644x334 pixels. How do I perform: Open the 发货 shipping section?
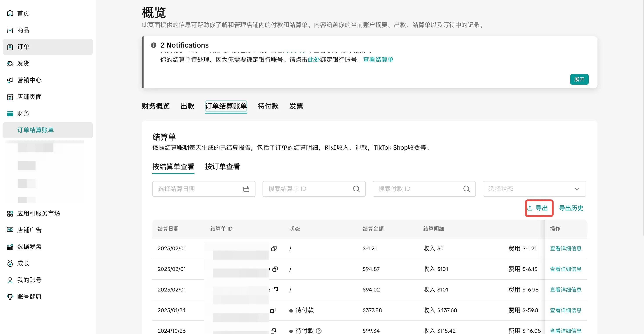[23, 63]
